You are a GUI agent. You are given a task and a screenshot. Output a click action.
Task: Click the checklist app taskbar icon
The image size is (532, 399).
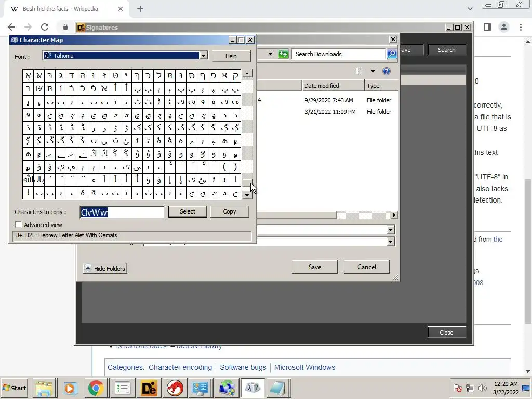click(x=122, y=388)
